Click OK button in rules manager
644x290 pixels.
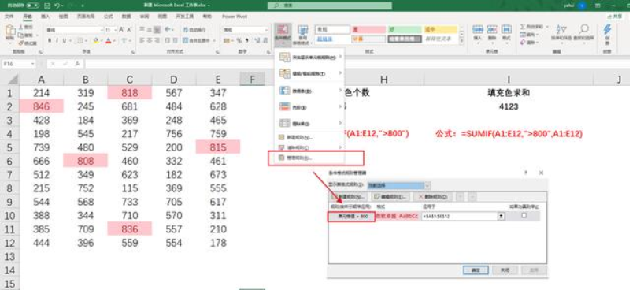click(x=476, y=270)
